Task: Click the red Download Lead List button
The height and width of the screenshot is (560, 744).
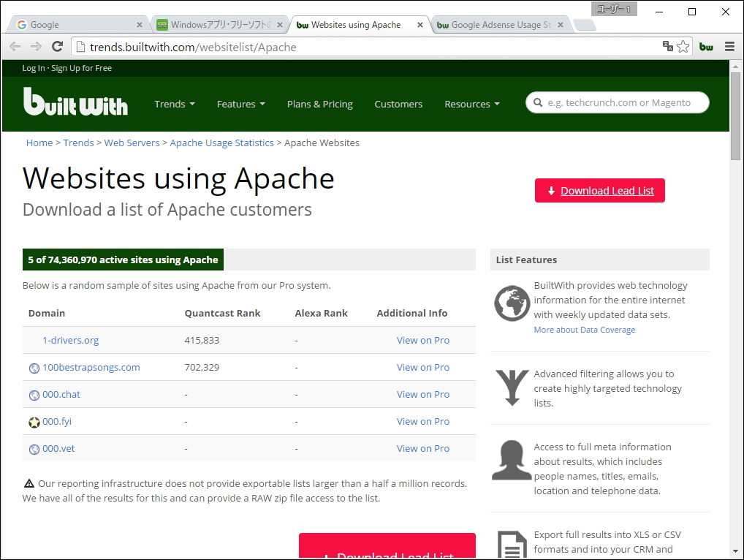Action: 599,191
